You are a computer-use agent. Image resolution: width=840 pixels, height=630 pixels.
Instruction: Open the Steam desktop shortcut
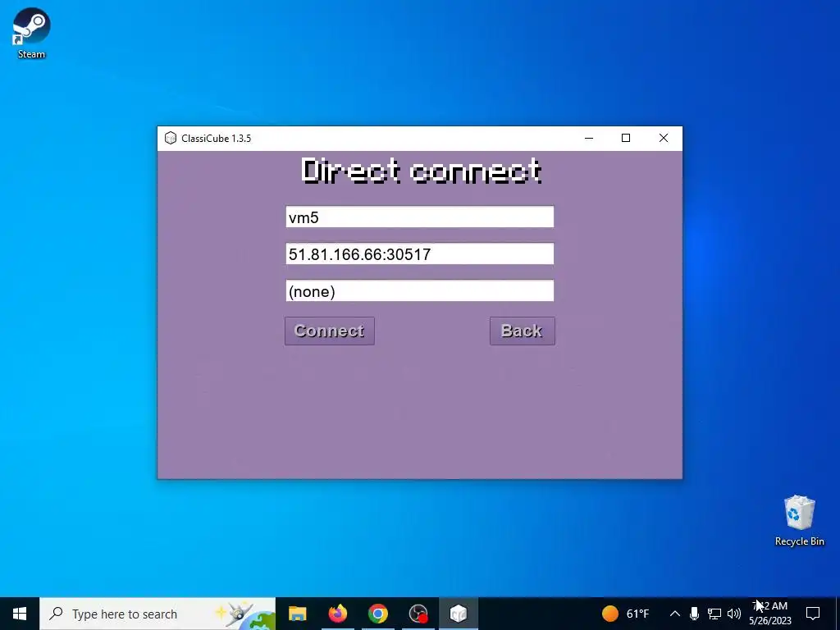click(x=31, y=33)
